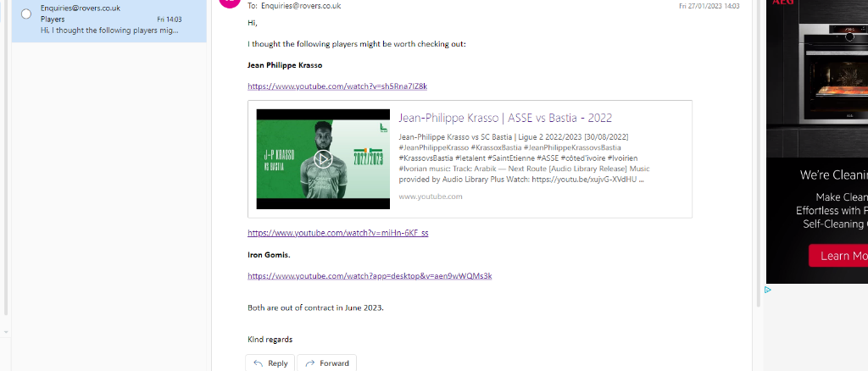The image size is (868, 371).
Task: Click the curved Forward arrow icon
Action: point(310,363)
